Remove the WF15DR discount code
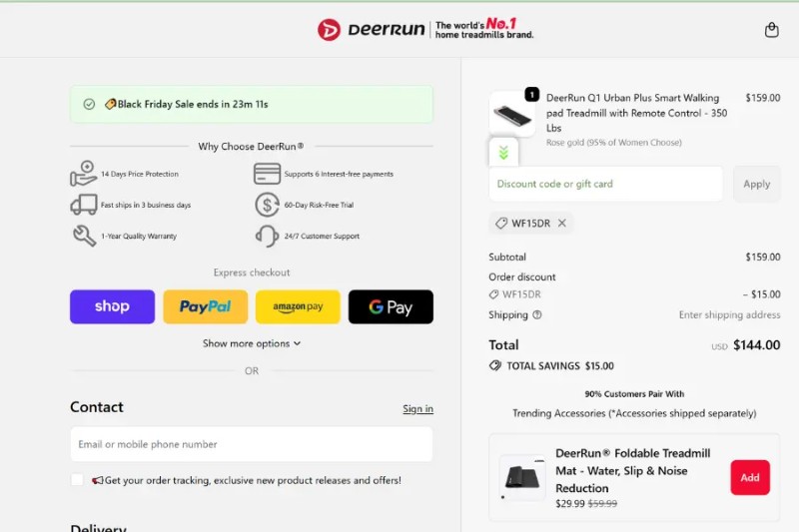Image resolution: width=799 pixels, height=532 pixels. pyautogui.click(x=562, y=223)
